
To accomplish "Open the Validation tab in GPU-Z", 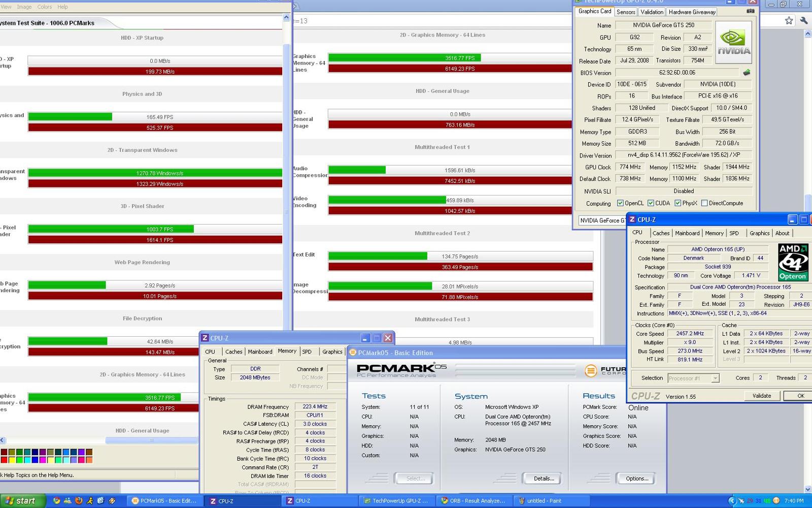I will (652, 12).
